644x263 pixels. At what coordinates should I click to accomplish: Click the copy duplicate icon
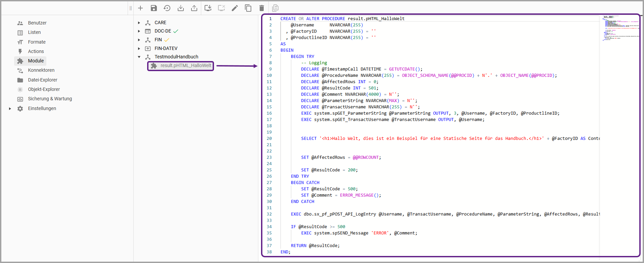pyautogui.click(x=248, y=8)
